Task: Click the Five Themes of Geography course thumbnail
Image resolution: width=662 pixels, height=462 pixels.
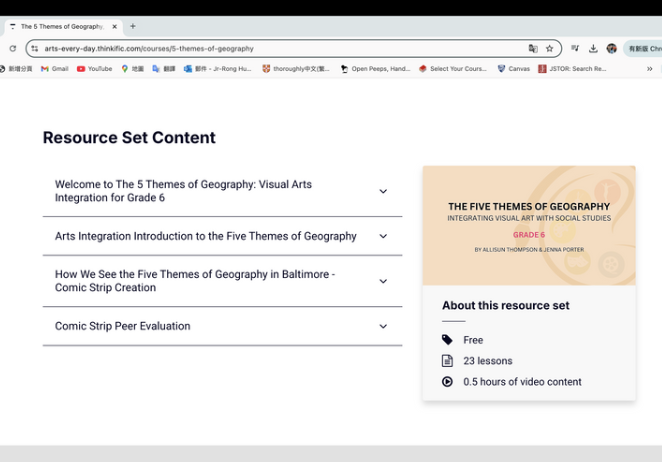Action: 528,225
